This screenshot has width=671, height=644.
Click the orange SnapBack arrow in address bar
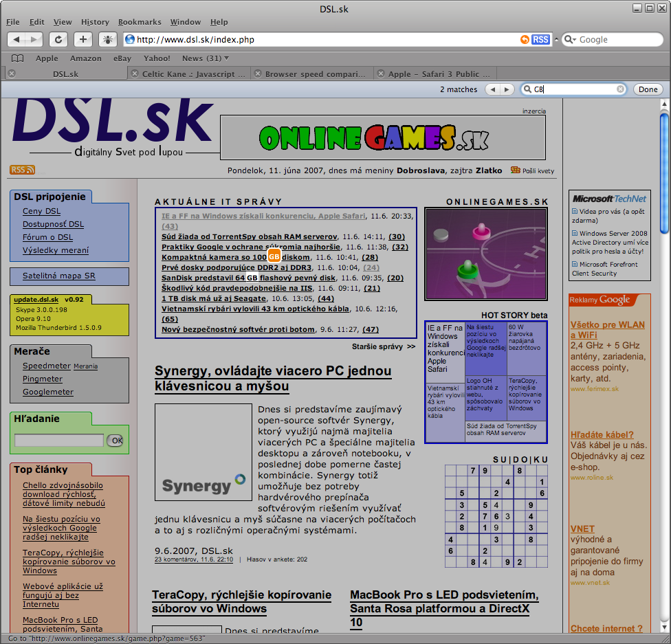tap(525, 39)
